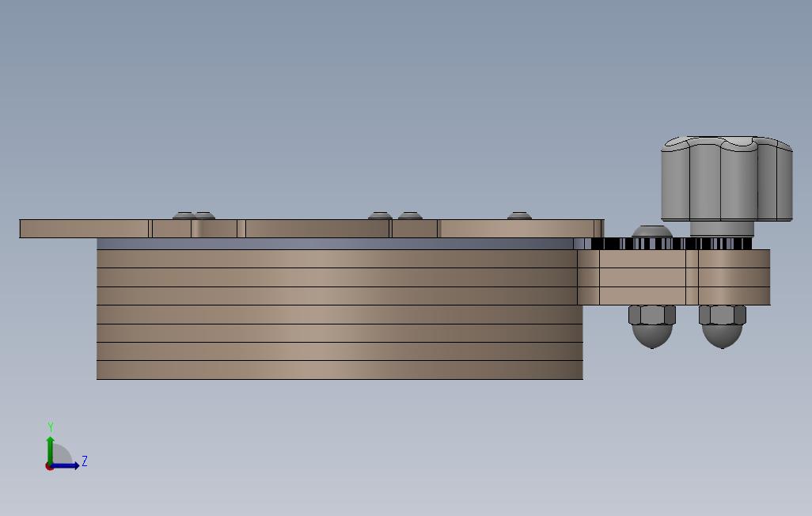Pick the domed screw head beside knob neck
This screenshot has width=812, height=516.
point(652,232)
